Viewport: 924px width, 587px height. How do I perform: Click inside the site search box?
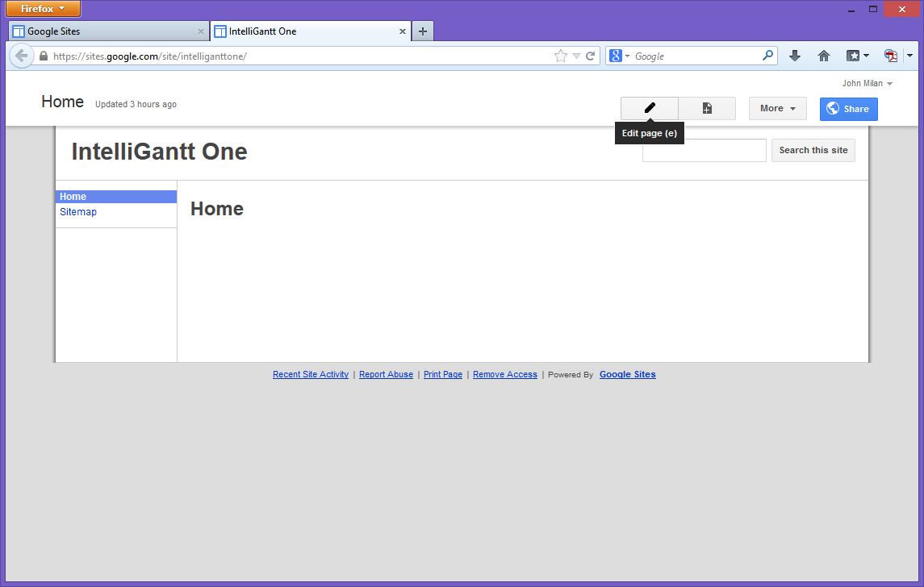tap(703, 150)
